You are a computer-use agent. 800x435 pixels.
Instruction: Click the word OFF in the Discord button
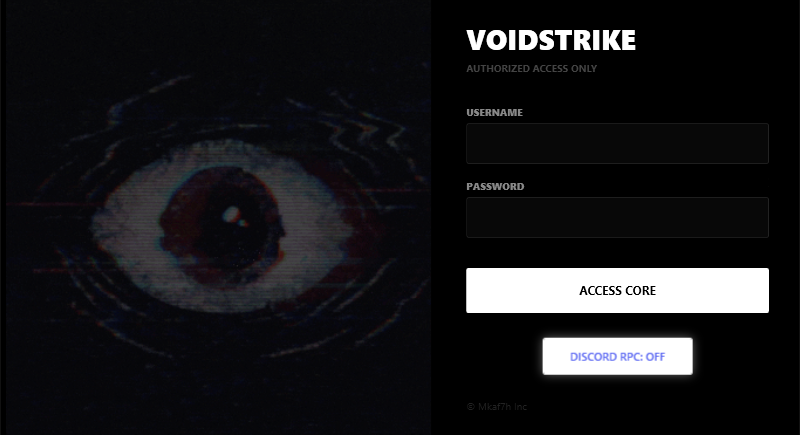point(656,357)
